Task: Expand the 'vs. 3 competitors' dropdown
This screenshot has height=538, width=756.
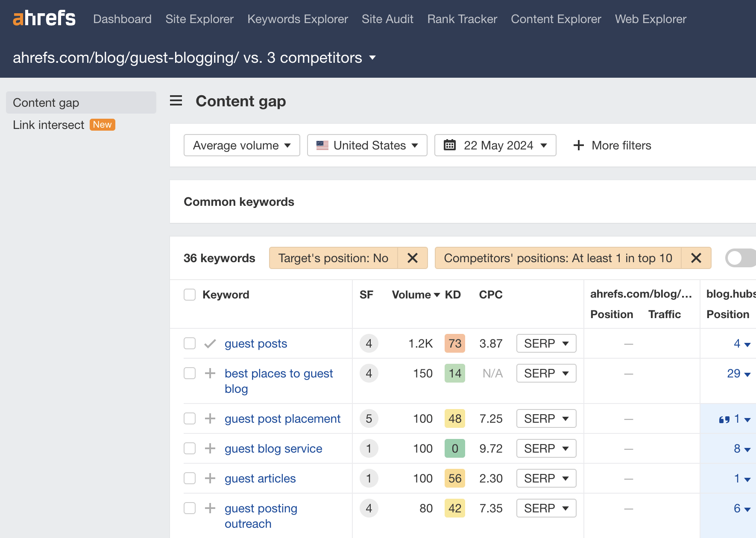Action: click(x=372, y=58)
